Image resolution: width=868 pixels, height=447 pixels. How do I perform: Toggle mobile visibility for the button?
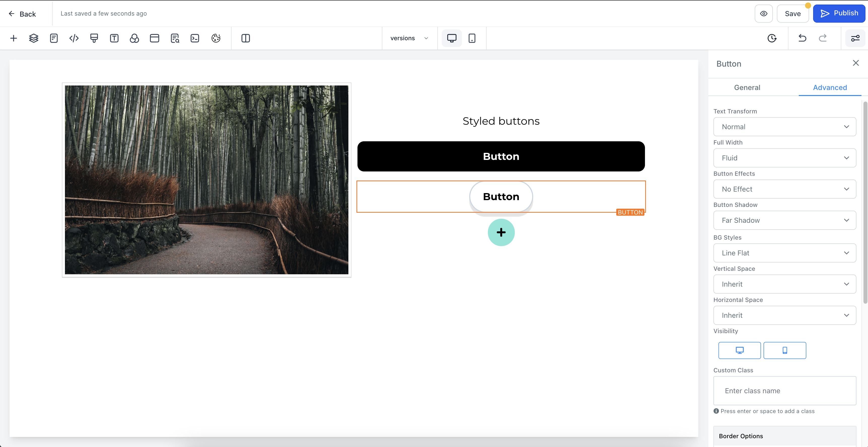pos(784,350)
